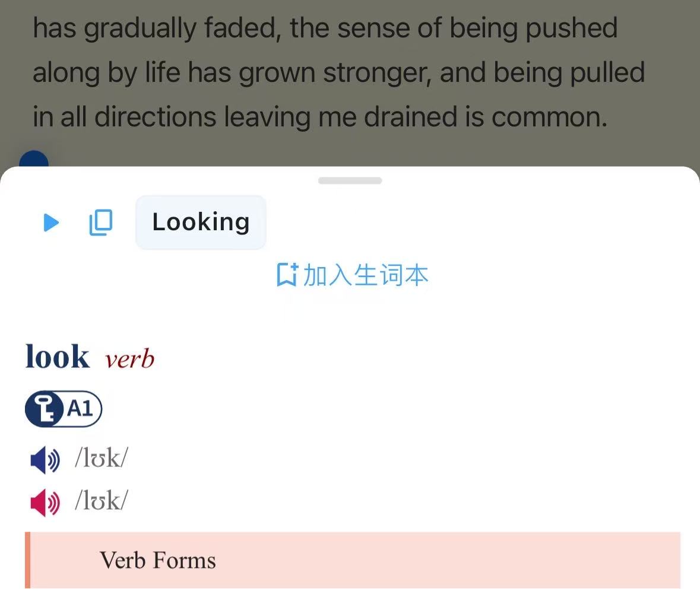Click the blue text selection handle
The height and width of the screenshot is (597, 700).
[x=34, y=160]
